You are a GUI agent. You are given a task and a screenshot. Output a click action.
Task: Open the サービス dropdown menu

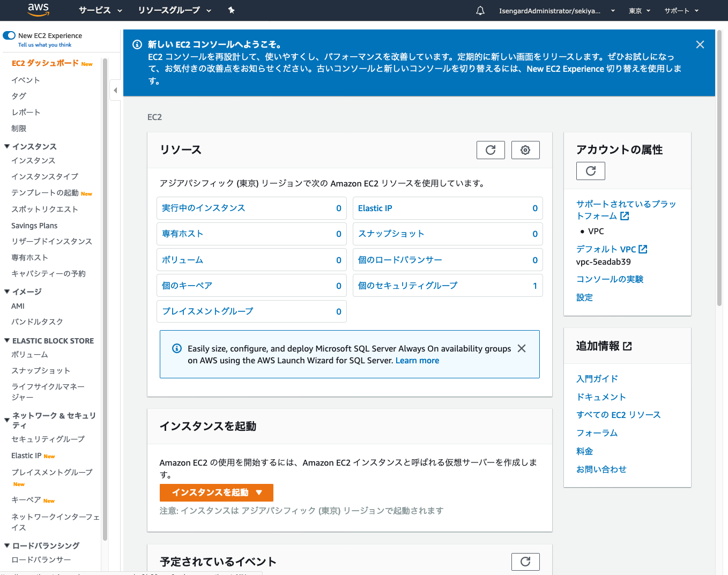100,10
